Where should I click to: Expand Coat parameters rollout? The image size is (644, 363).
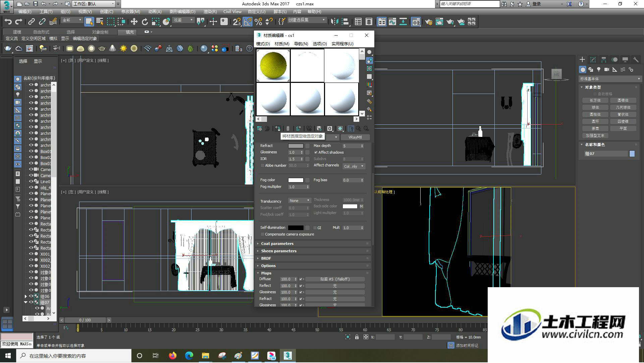(x=313, y=244)
